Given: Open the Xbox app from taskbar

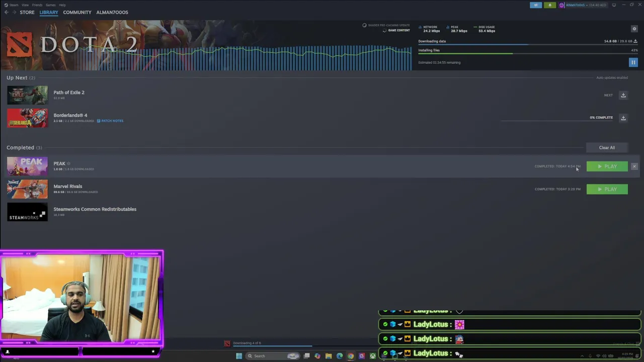Looking at the screenshot, I should 373,356.
